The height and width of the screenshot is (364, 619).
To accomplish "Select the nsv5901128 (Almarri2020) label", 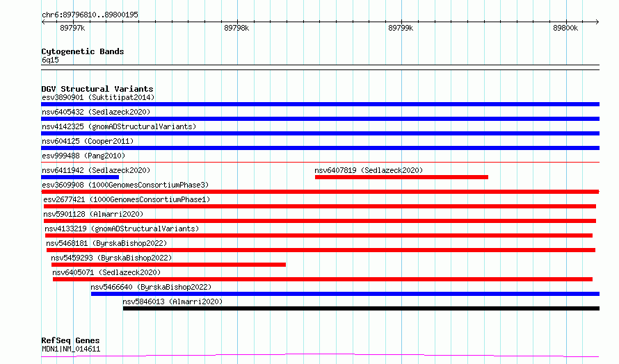I will [94, 214].
